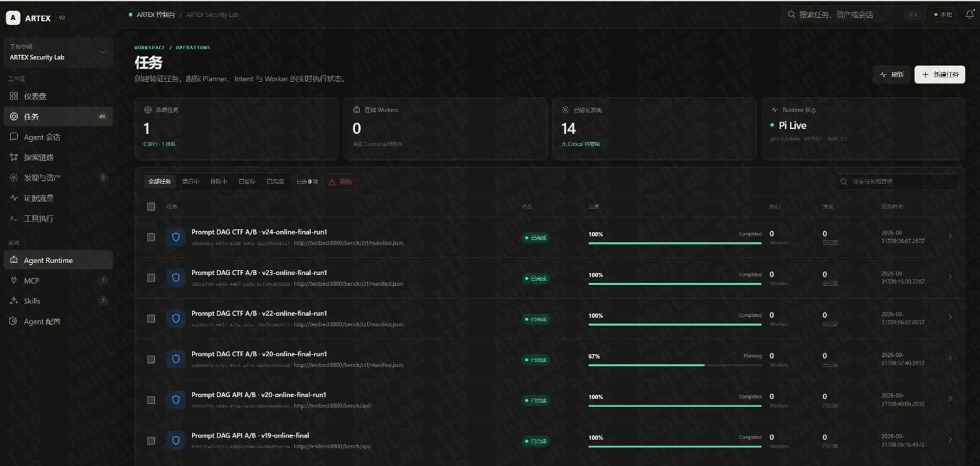Check the v22-online-final-run1 task checkbox

tap(151, 319)
